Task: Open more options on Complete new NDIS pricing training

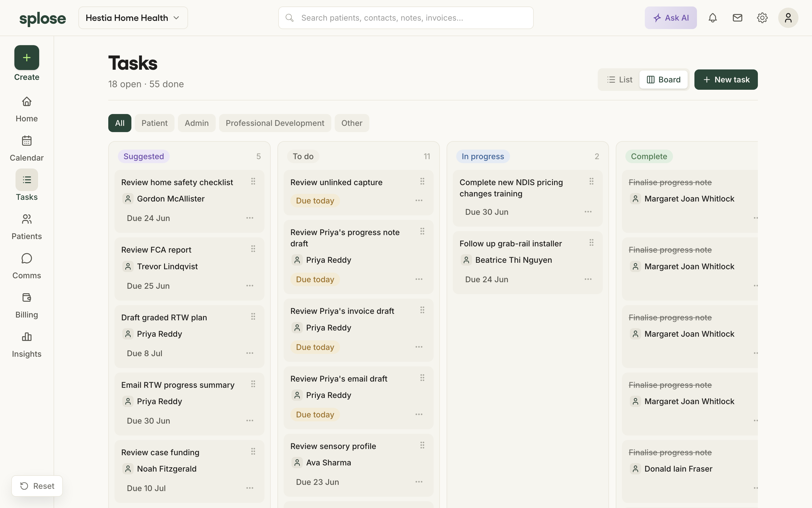Action: point(588,212)
